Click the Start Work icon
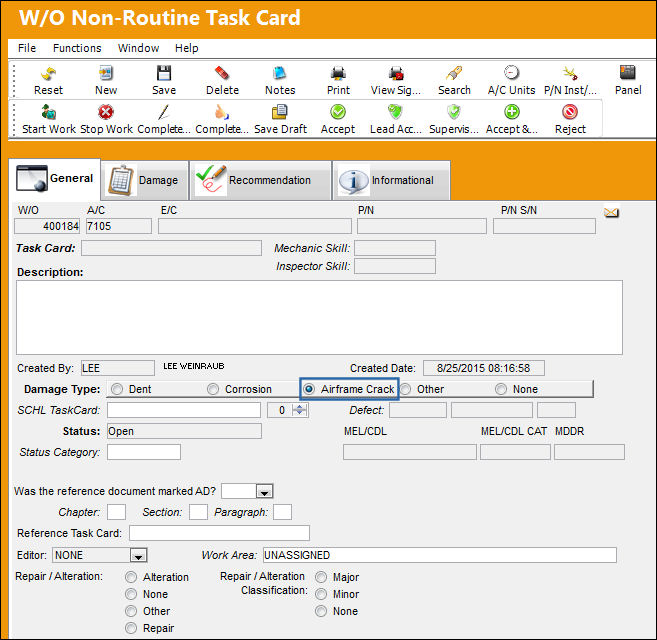Image resolution: width=657 pixels, height=640 pixels. coord(49,112)
